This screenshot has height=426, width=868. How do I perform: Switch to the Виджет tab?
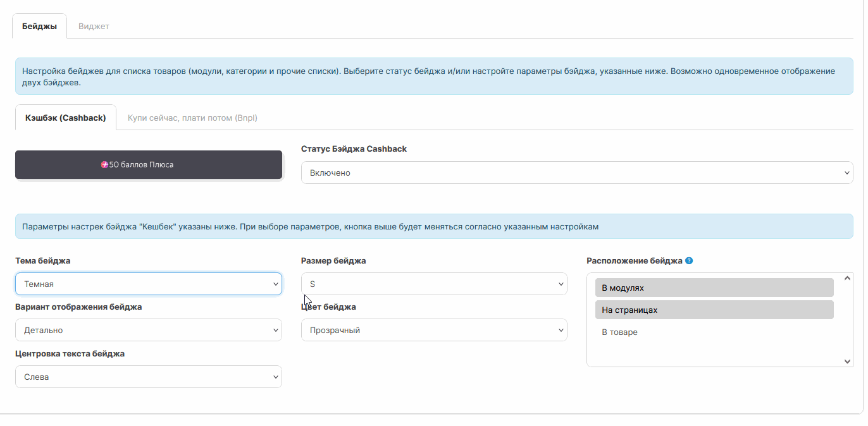[x=94, y=27]
